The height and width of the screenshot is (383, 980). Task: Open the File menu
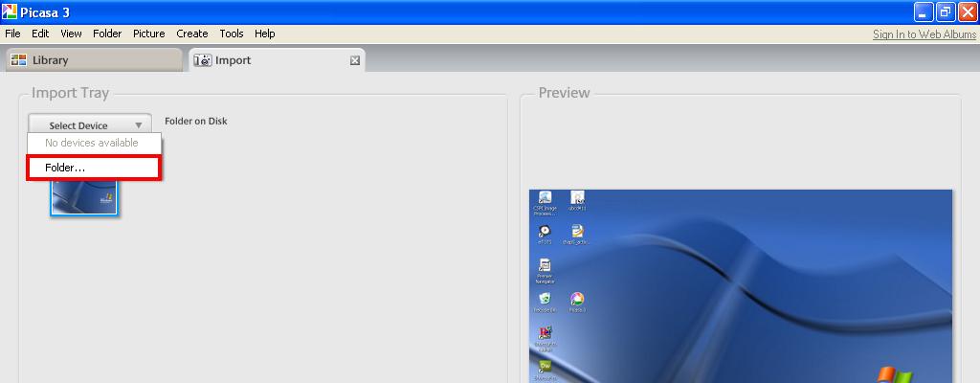pyautogui.click(x=12, y=34)
